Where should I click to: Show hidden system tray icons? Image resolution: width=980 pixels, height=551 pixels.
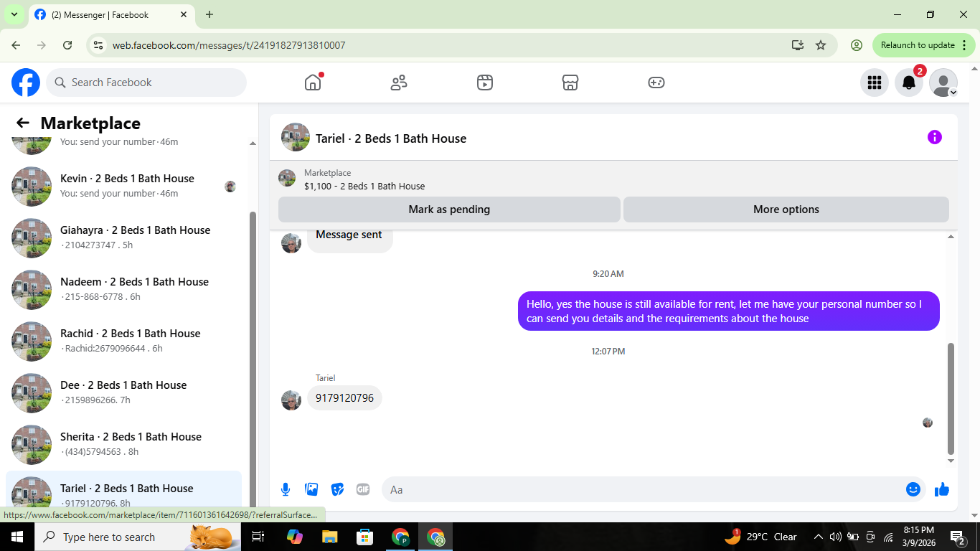point(818,537)
